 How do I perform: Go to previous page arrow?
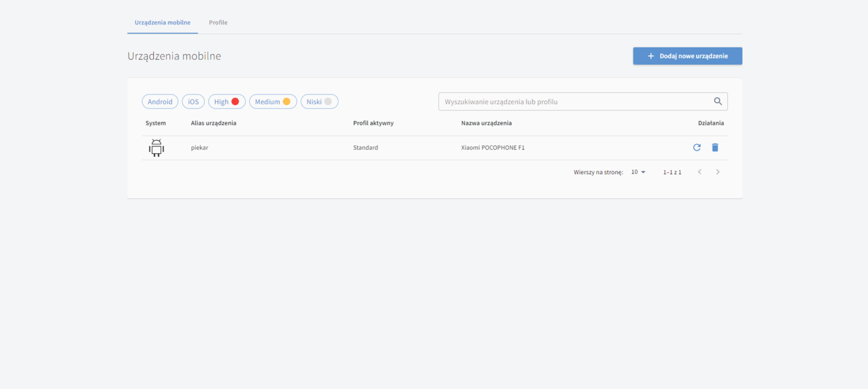click(700, 172)
